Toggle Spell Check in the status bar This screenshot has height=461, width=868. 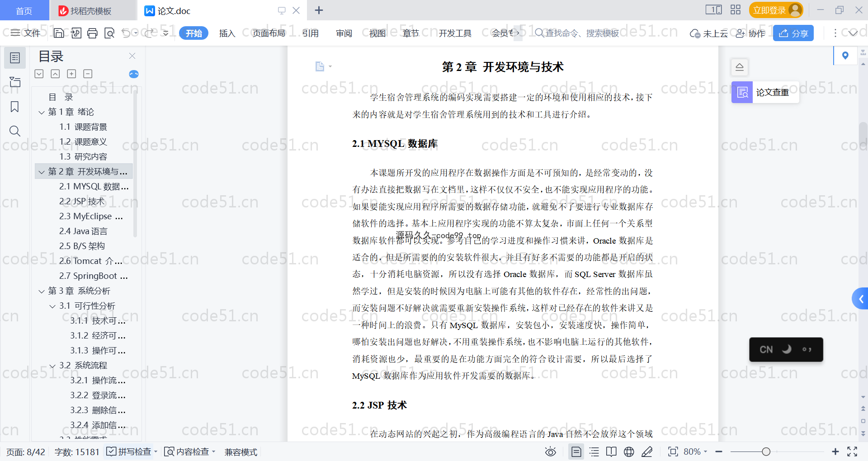click(x=131, y=452)
